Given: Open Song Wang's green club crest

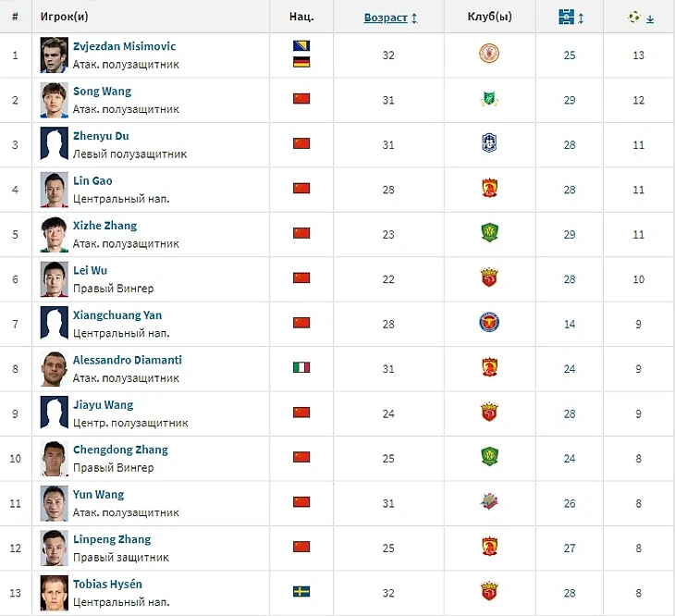Looking at the screenshot, I should point(489,99).
